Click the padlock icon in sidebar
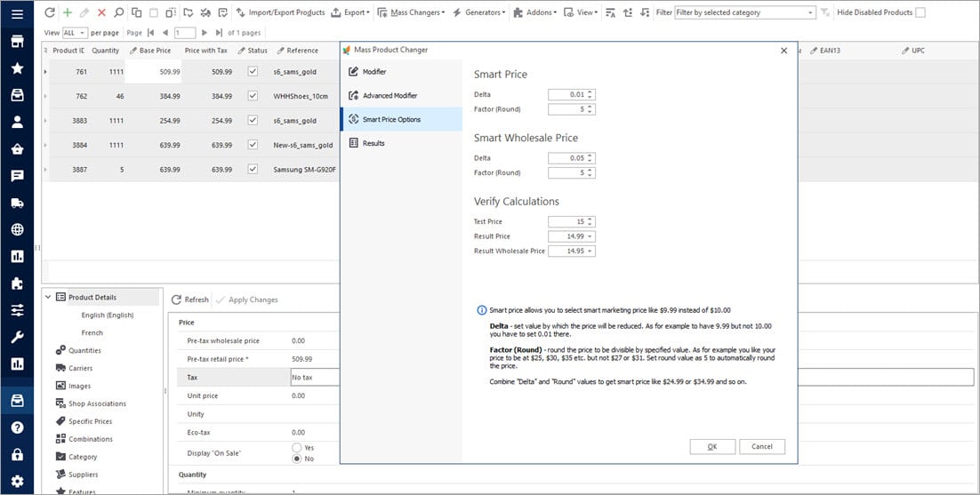This screenshot has width=980, height=495. click(18, 454)
